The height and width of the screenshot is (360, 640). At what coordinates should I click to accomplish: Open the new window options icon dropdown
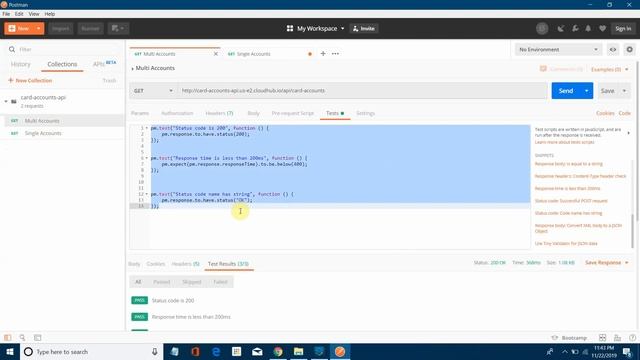118,29
